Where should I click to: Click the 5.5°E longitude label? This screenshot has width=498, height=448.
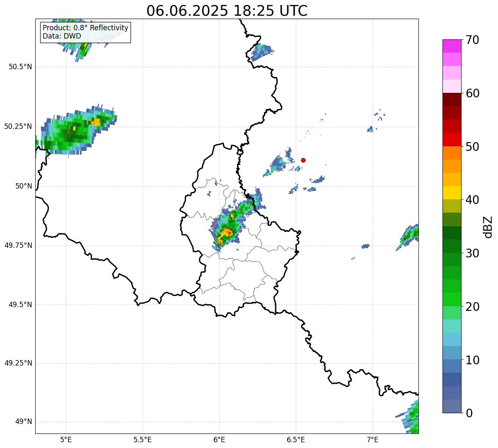coord(143,439)
